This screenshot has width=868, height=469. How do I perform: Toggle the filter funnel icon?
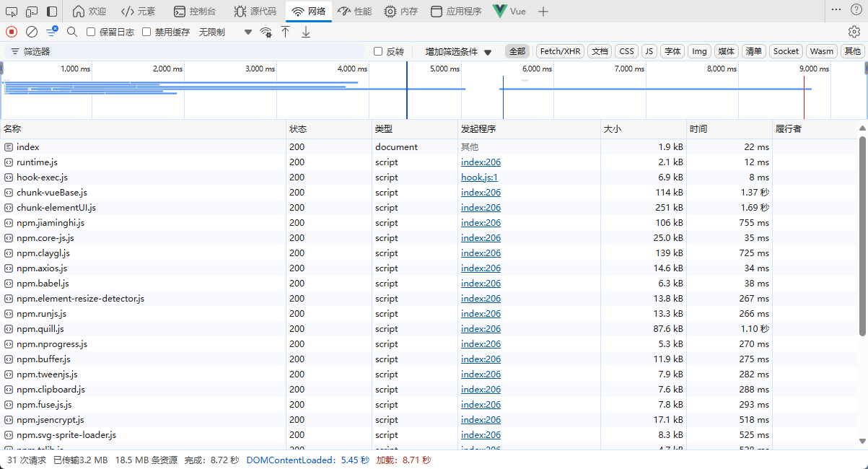(x=52, y=32)
